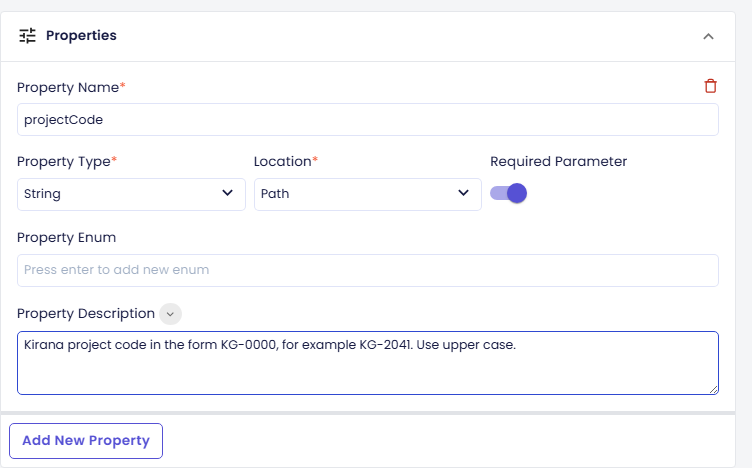The width and height of the screenshot is (752, 468).
Task: Click the textarea resize handle corner
Action: click(x=714, y=390)
